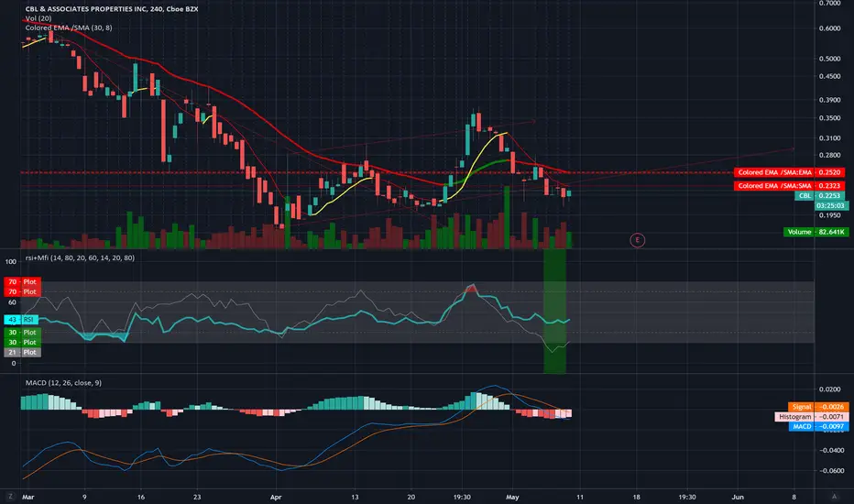Click the 'May' date on the time axis
This screenshot has width=854, height=504.
[512, 497]
